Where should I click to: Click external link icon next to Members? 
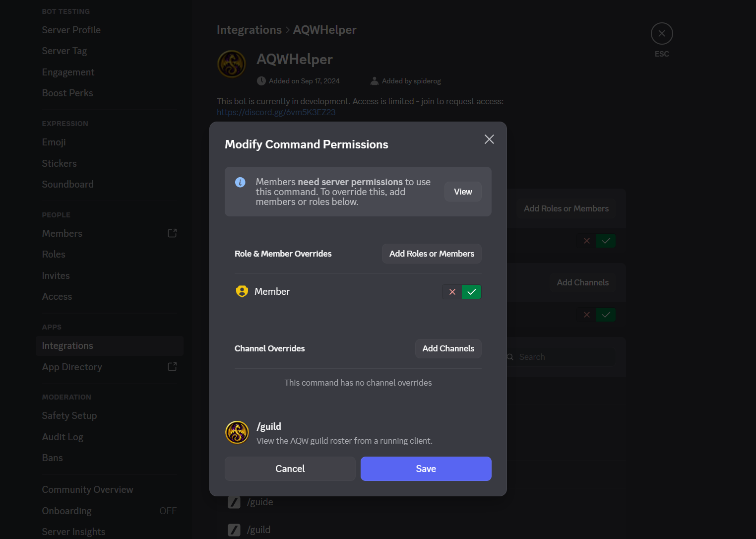[x=172, y=233]
